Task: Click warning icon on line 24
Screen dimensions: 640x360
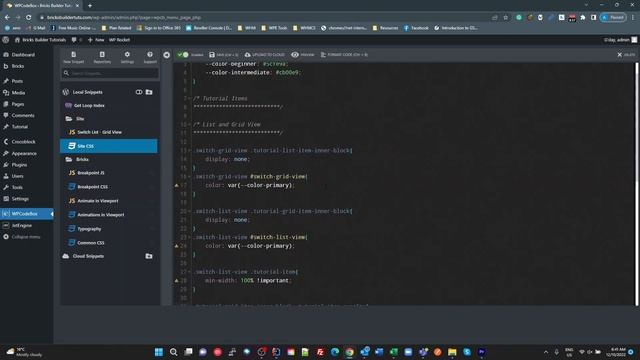Action: 177,246
